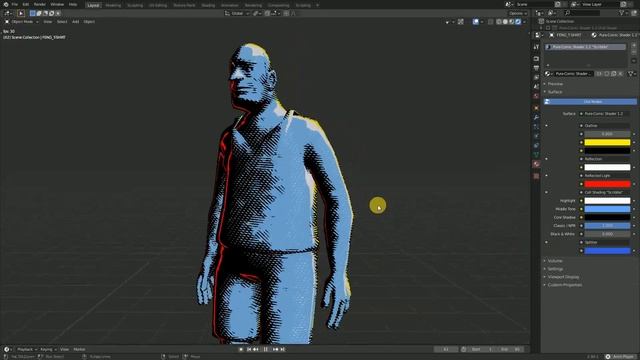Open the Object Data properties tab icon

[536, 155]
